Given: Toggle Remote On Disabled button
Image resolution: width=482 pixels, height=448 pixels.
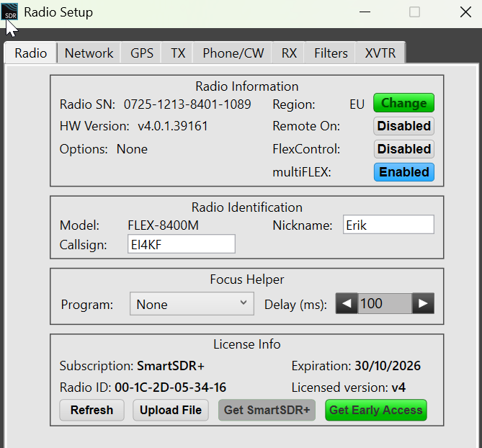Looking at the screenshot, I should pos(403,126).
